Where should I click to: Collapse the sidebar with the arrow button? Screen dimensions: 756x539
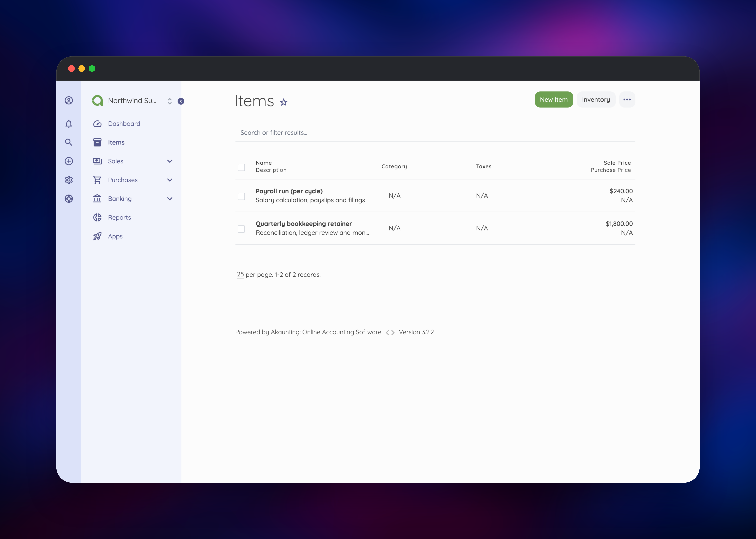click(x=181, y=101)
